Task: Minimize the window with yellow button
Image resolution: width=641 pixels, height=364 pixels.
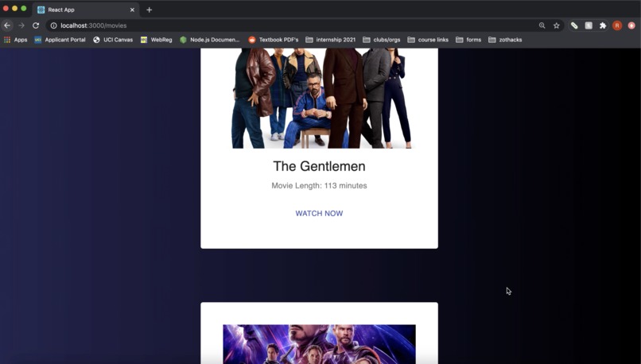Action: pyautogui.click(x=15, y=9)
